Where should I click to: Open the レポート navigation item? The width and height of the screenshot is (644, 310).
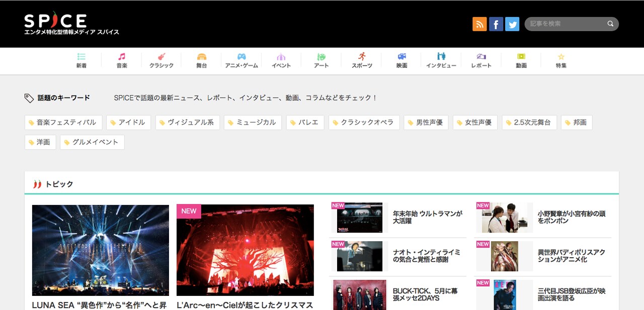(x=481, y=61)
